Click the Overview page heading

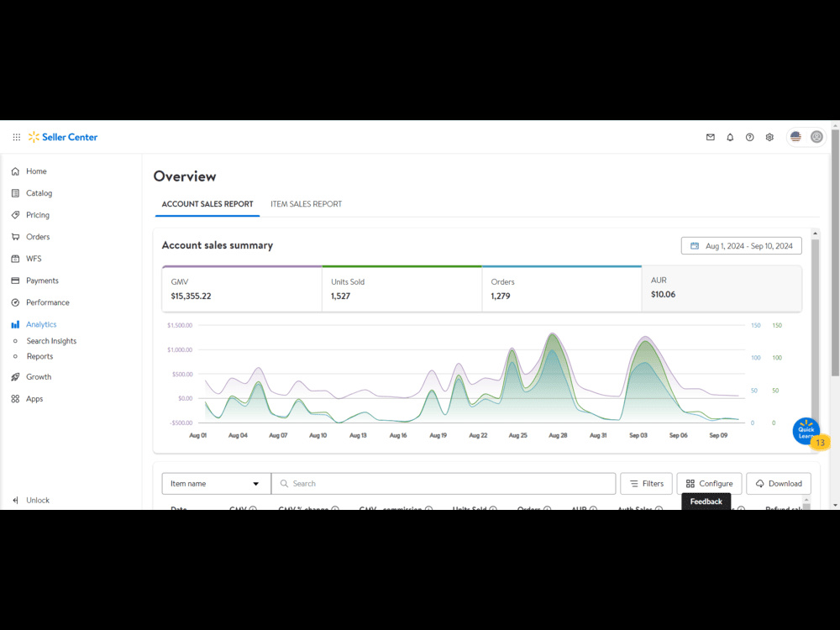(185, 176)
